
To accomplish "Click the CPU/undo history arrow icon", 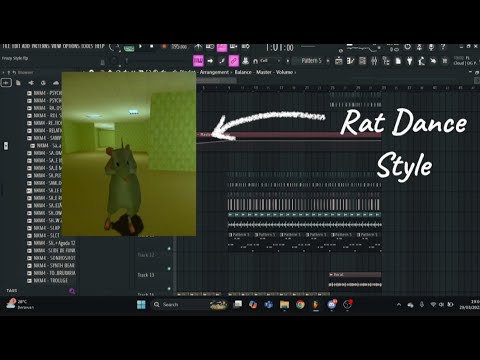I will click(x=433, y=61).
